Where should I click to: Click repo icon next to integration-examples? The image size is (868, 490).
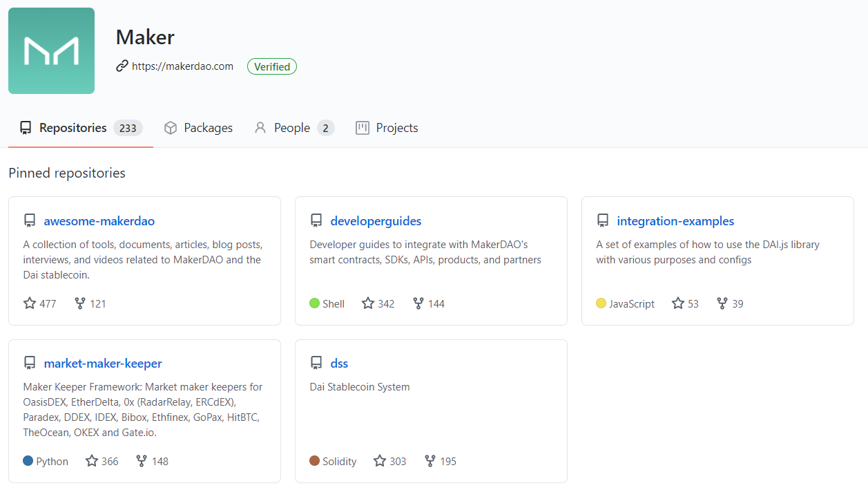pyautogui.click(x=603, y=221)
